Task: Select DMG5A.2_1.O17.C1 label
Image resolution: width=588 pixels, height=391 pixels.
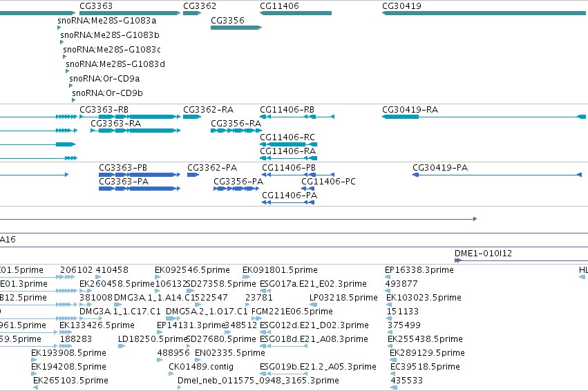Action: [x=207, y=312]
